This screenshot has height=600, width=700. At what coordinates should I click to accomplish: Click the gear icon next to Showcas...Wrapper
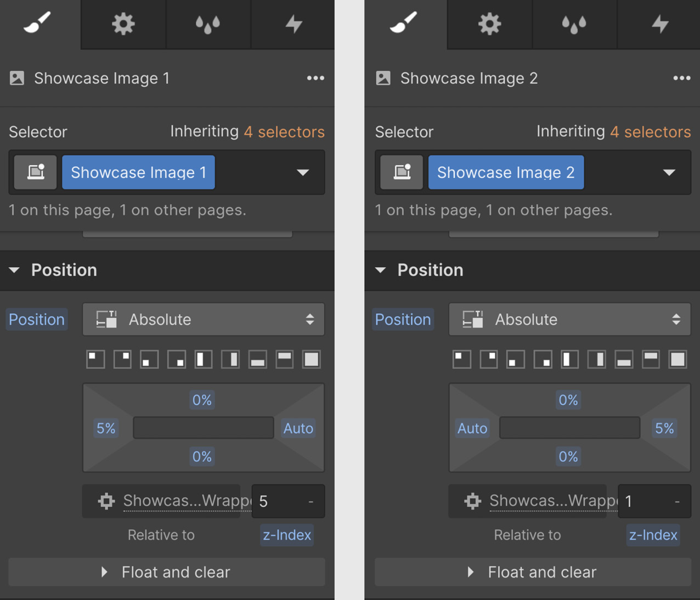105,501
